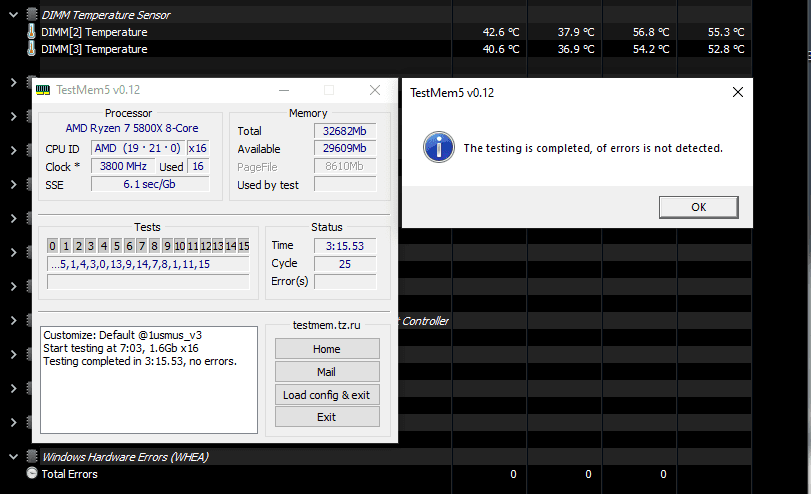Click DIMM Temperature Sensor header text
This screenshot has height=494, width=811.
pos(106,15)
